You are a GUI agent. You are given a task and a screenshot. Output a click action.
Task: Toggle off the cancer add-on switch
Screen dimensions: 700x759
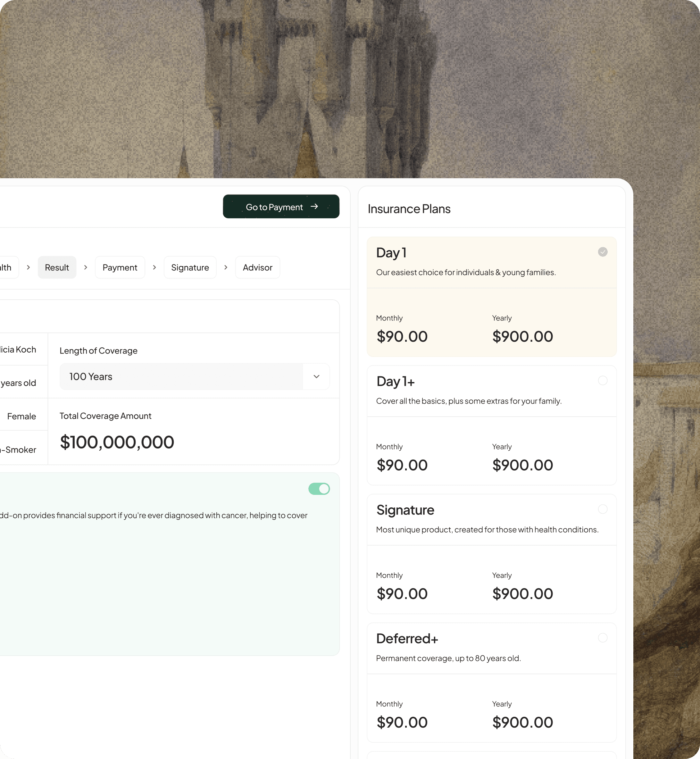pos(319,488)
